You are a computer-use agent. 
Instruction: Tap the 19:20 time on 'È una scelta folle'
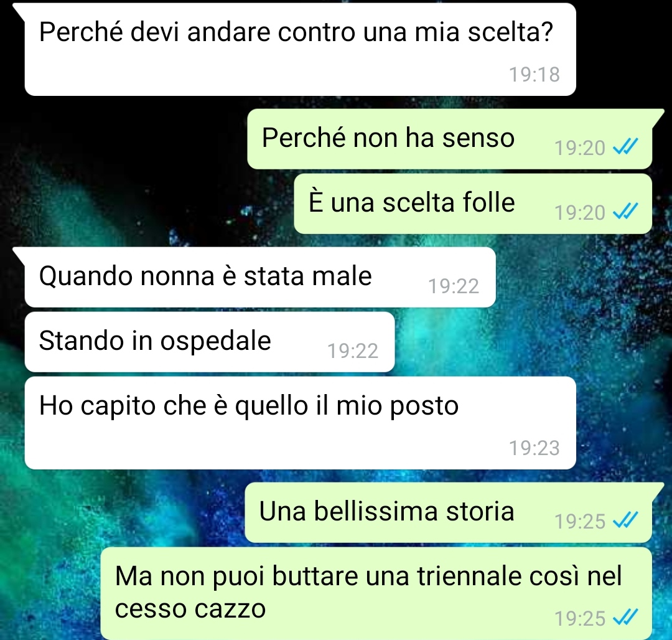pos(580,213)
